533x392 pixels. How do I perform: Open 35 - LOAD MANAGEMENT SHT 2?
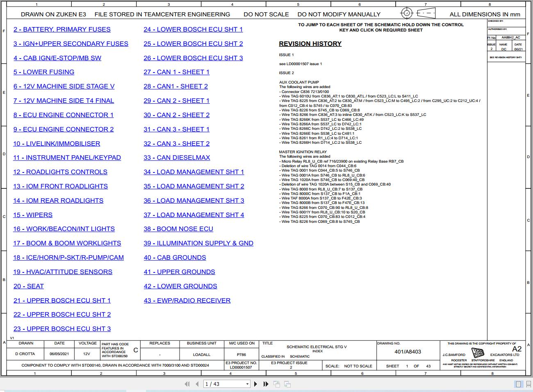tap(194, 186)
